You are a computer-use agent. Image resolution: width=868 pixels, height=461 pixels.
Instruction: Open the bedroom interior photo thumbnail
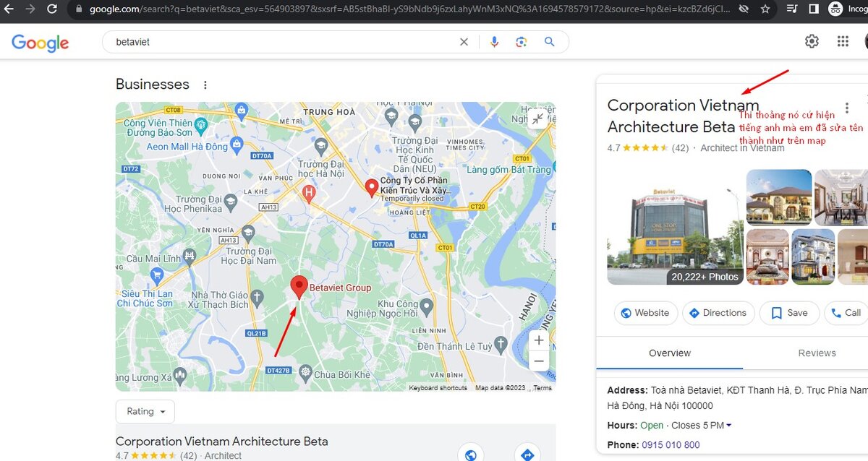pyautogui.click(x=767, y=257)
